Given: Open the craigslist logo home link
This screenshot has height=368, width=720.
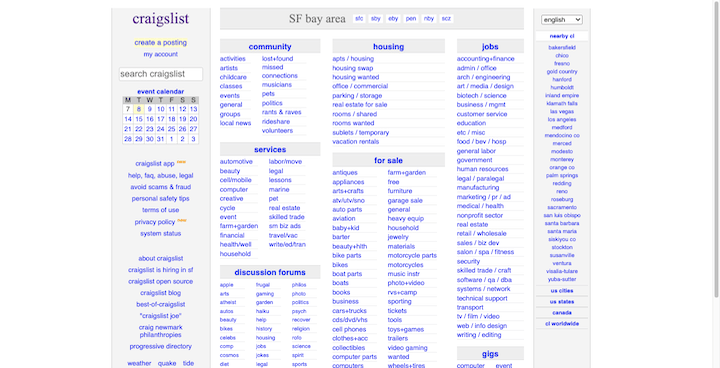Looking at the screenshot, I should (x=161, y=19).
